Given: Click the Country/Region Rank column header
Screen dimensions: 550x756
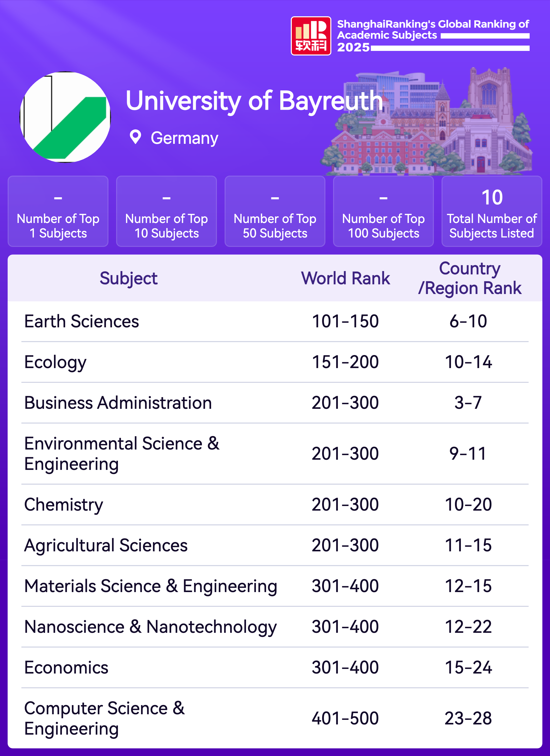Looking at the screenshot, I should [469, 278].
